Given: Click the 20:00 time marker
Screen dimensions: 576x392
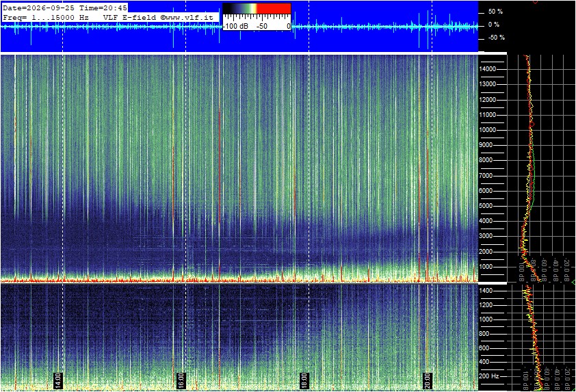Looking at the screenshot, I should (x=428, y=380).
